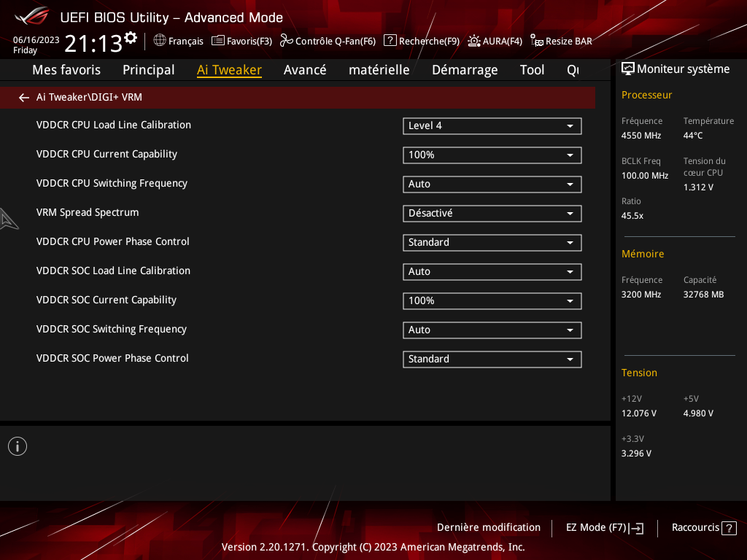Screen dimensions: 747x560
Task: Switch to Tool tab
Action: click(x=532, y=70)
